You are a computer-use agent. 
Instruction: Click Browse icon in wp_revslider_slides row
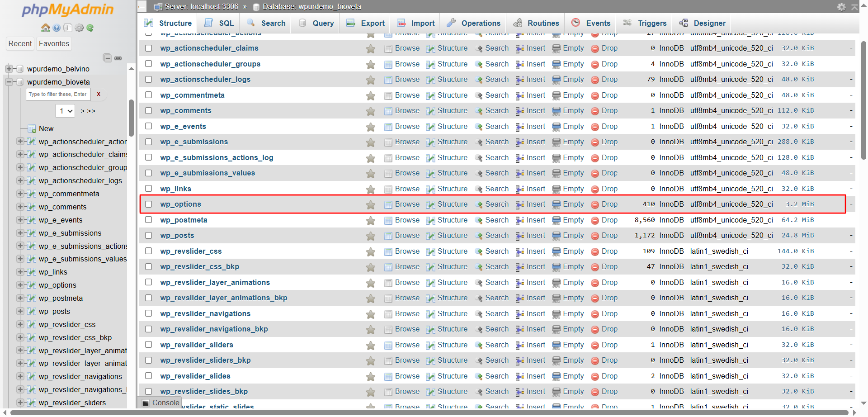tap(388, 377)
